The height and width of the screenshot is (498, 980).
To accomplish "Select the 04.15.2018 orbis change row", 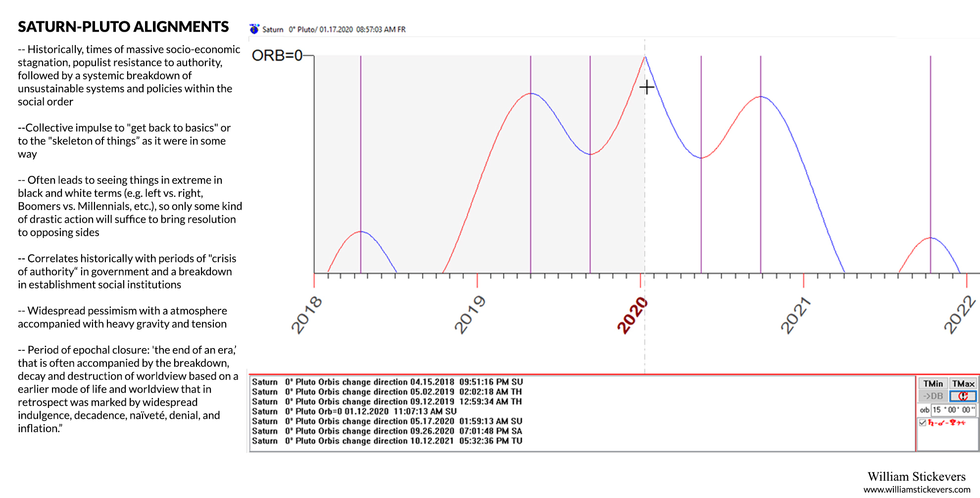I will (x=387, y=382).
